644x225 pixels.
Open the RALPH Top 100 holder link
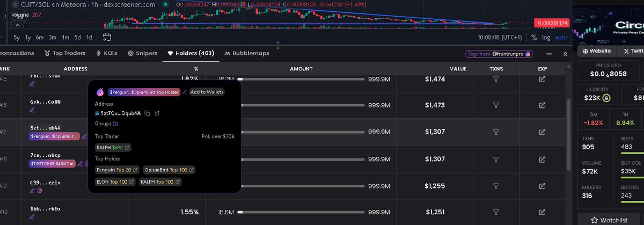(160, 182)
